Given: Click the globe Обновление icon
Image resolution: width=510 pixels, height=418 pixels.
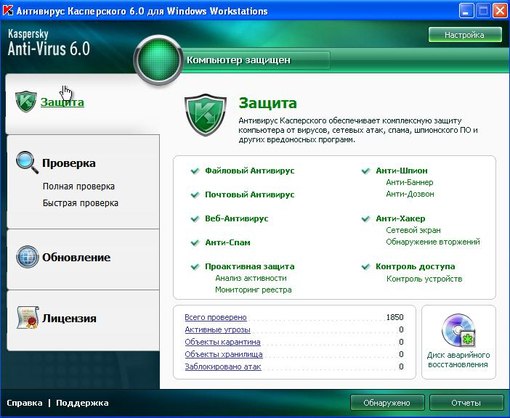Looking at the screenshot, I should pos(27,257).
